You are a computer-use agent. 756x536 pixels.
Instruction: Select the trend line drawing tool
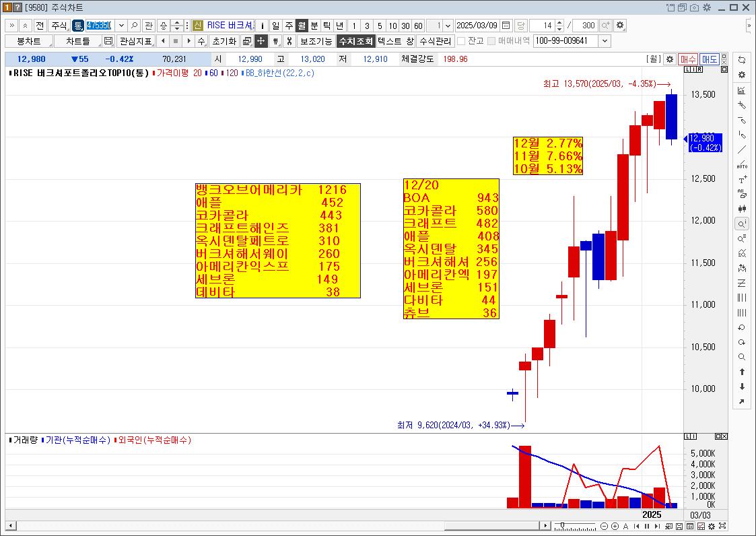click(x=742, y=150)
